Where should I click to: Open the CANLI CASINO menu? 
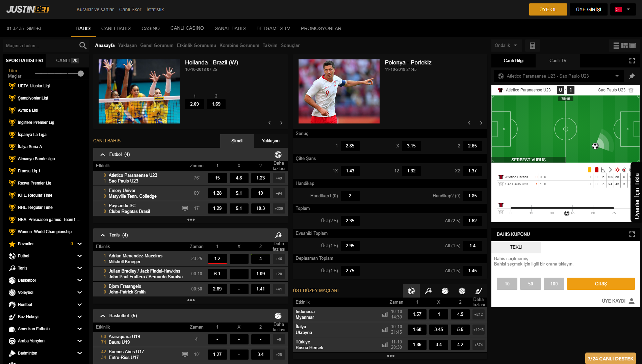[x=187, y=28]
